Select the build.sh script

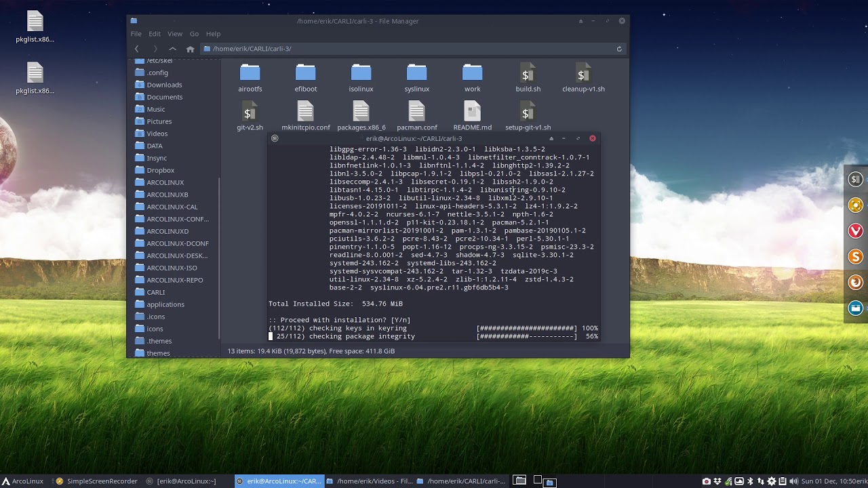[x=528, y=78]
